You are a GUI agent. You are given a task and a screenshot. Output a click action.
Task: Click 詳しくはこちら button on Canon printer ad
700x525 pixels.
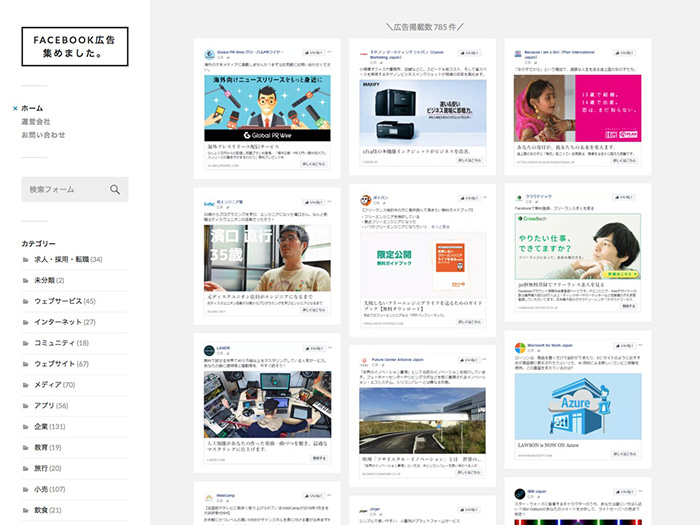pos(470,160)
